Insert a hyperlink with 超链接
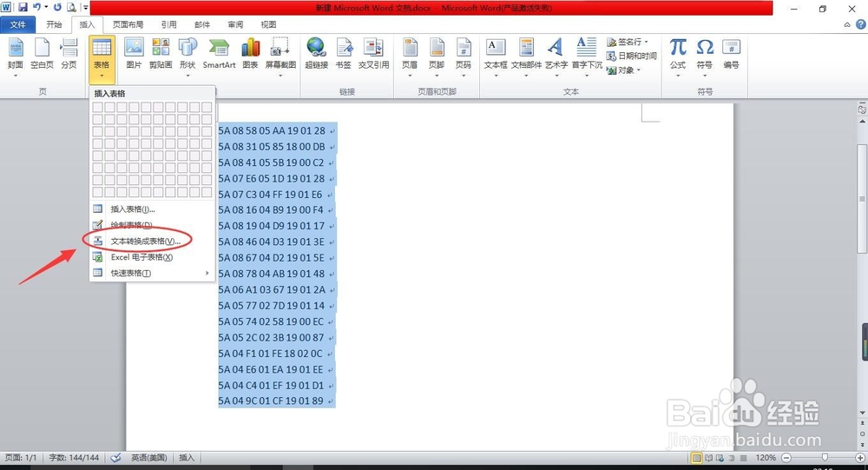 click(x=317, y=55)
